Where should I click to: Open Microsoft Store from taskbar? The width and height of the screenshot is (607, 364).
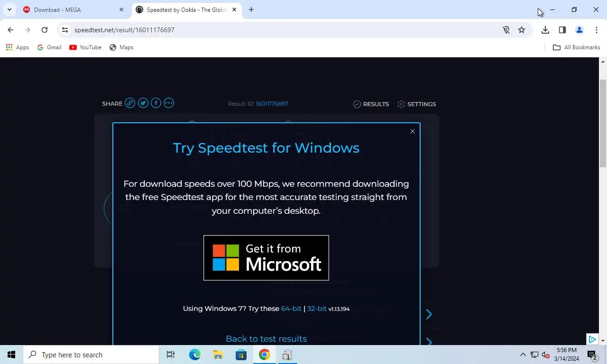pyautogui.click(x=241, y=355)
